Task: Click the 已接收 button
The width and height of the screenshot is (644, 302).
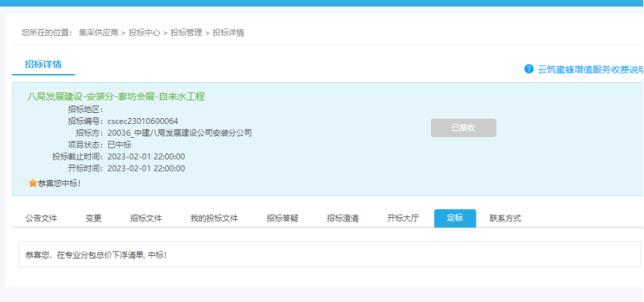Action: click(x=463, y=128)
